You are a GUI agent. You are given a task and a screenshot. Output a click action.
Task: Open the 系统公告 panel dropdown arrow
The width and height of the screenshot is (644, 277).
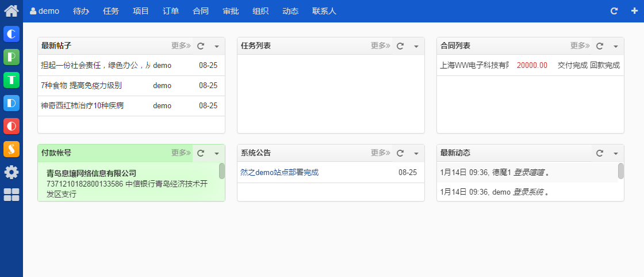point(416,154)
